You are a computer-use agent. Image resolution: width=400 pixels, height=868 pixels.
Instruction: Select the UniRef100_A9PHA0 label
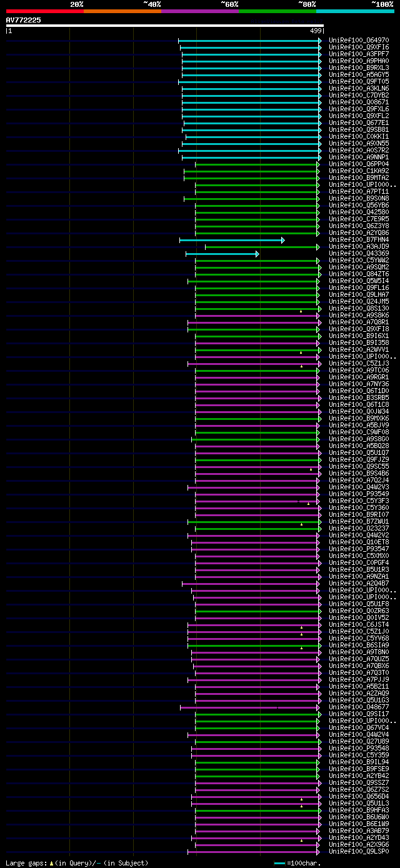click(x=359, y=61)
